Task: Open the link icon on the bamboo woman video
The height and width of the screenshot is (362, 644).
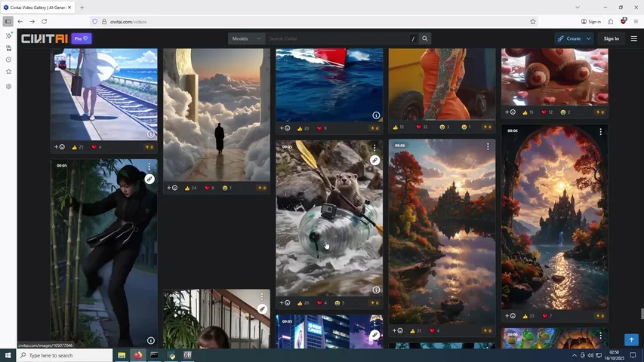Action: click(149, 179)
